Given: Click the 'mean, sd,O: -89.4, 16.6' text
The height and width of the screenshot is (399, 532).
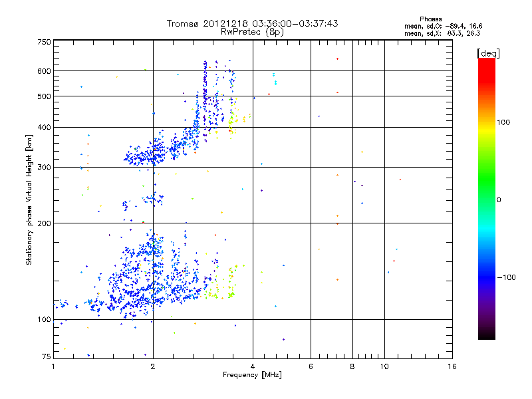Looking at the screenshot, I should (443, 26).
